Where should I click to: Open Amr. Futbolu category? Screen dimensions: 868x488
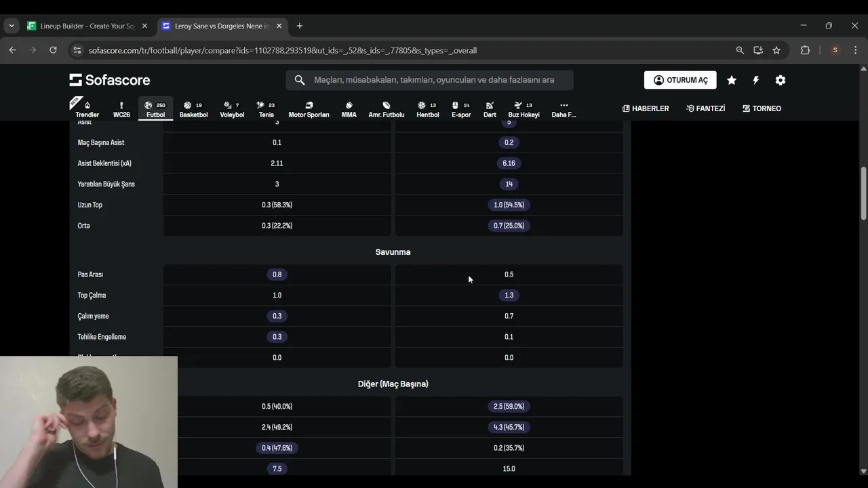tap(386, 108)
